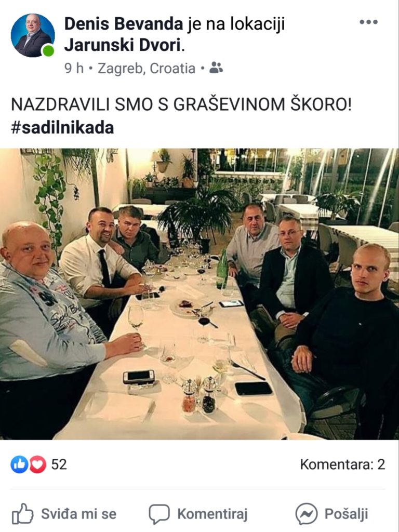The height and width of the screenshot is (532, 399).
Task: Tap the Komentiraj button label
Action: coord(212,514)
